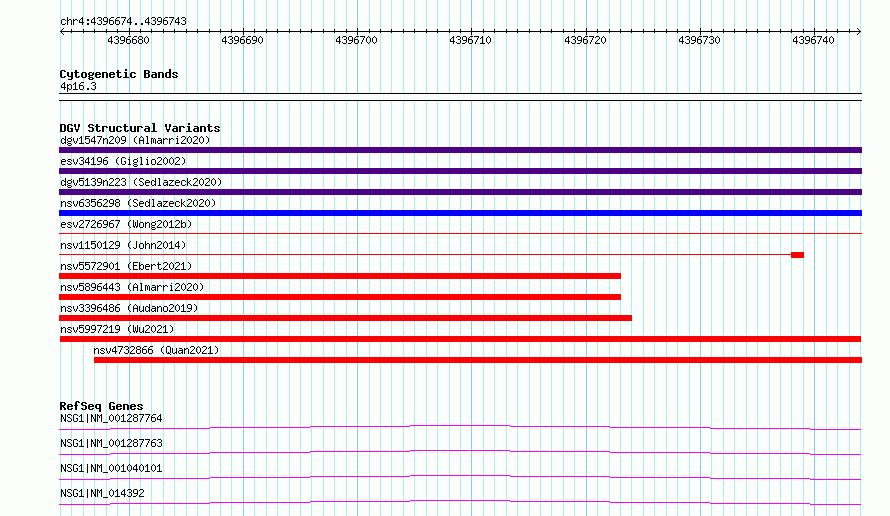Viewport: 890px width, 516px height.
Task: Click the Cytogenetic Bands track heading
Action: 119,74
